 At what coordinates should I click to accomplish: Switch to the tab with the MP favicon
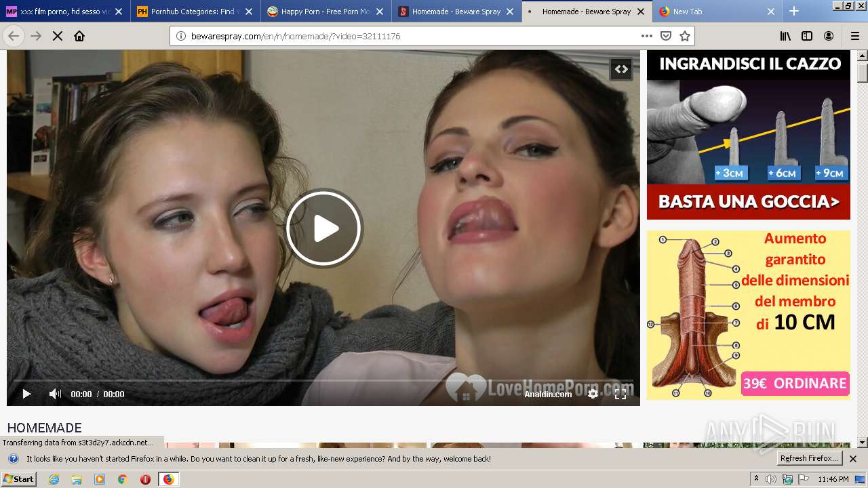(x=65, y=12)
